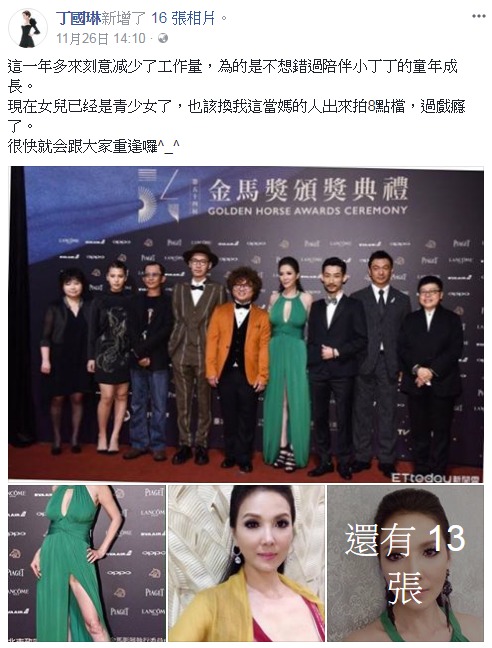View the remaining 還有 13 張 photos

click(405, 563)
